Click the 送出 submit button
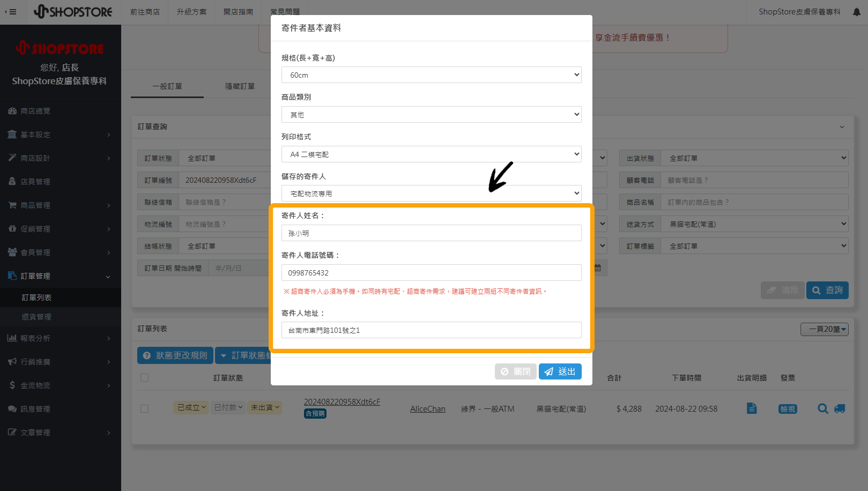Screen dimensions: 868x491 [x=560, y=371]
